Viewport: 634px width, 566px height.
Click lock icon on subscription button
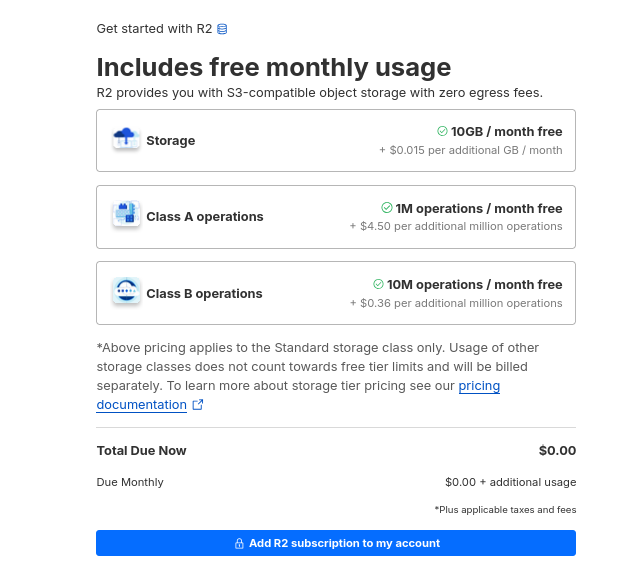(x=239, y=544)
